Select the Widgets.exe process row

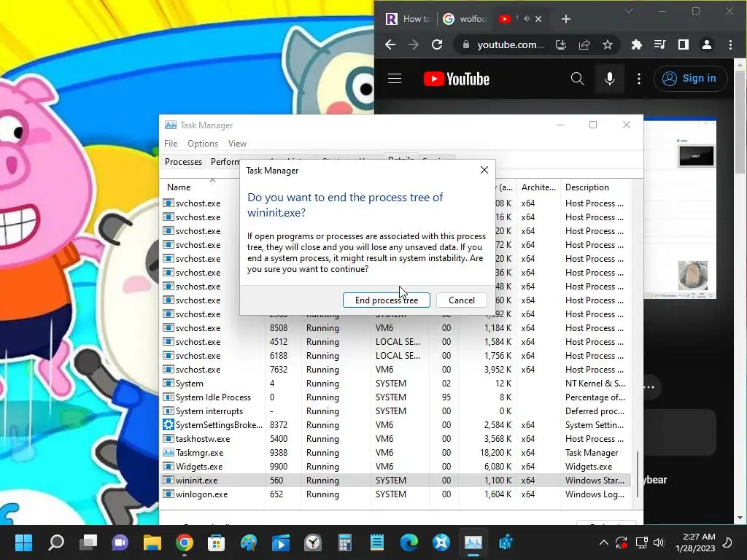click(x=396, y=467)
